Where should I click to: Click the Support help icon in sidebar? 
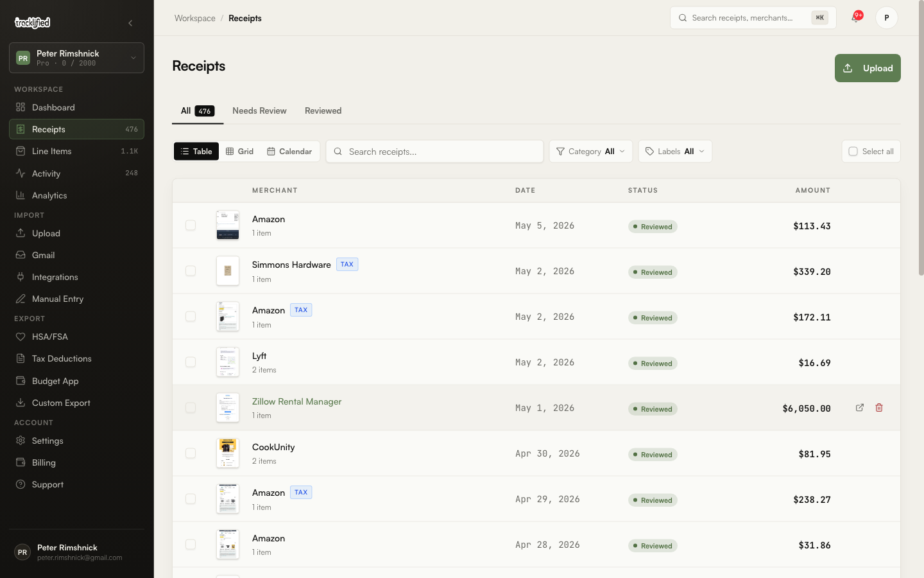click(21, 484)
